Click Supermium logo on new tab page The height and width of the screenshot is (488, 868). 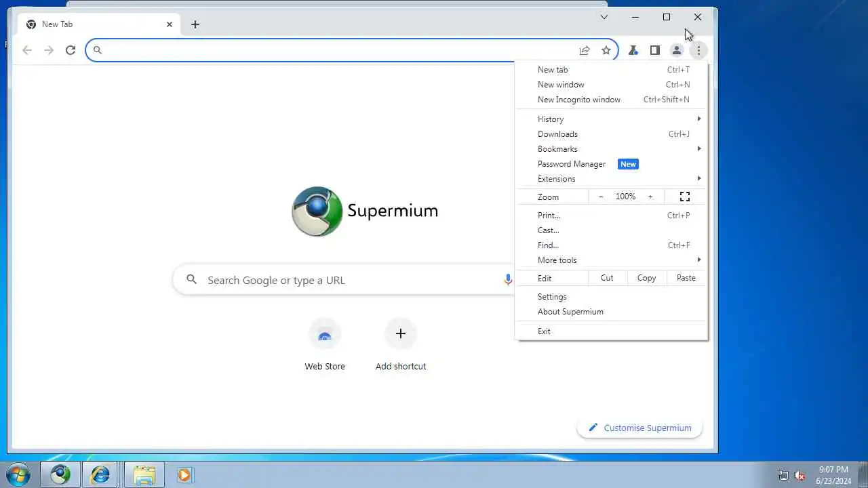365,211
